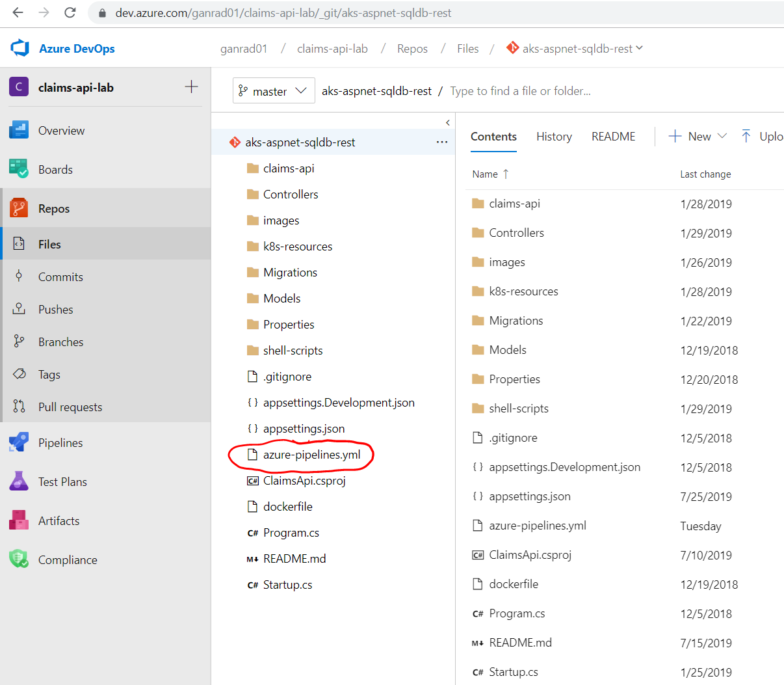Viewport: 784px width, 685px height.
Task: Open the aks-aspnet-sqldb-rest repo picker breadcrumb
Action: pos(575,48)
